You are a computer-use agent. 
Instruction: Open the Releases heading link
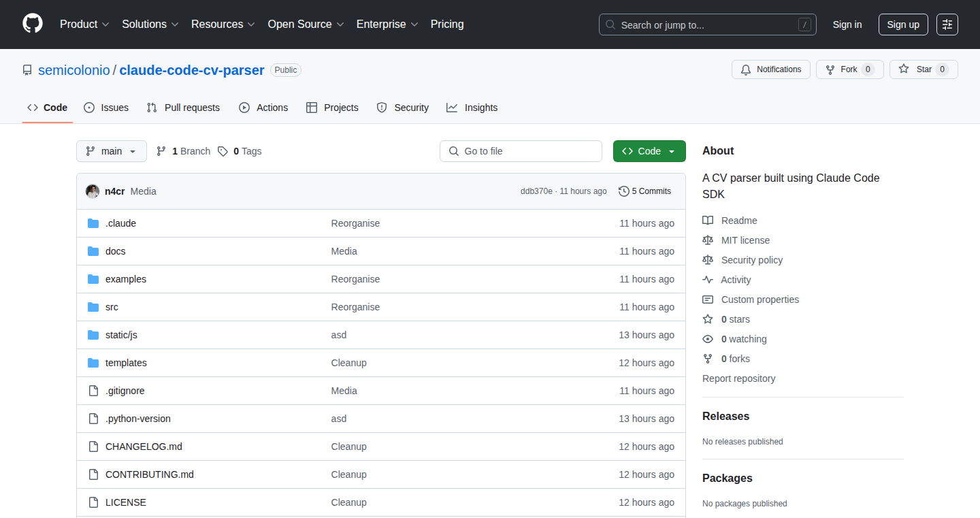[x=725, y=416]
